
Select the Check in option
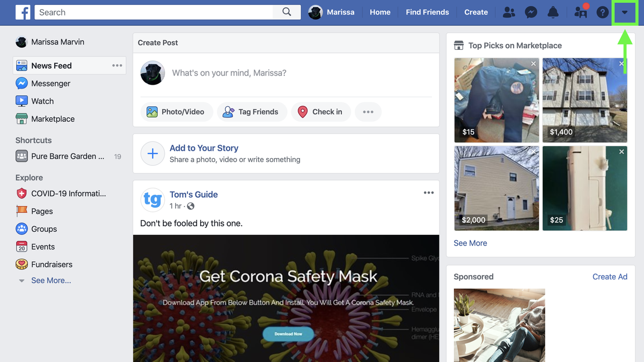coord(321,112)
